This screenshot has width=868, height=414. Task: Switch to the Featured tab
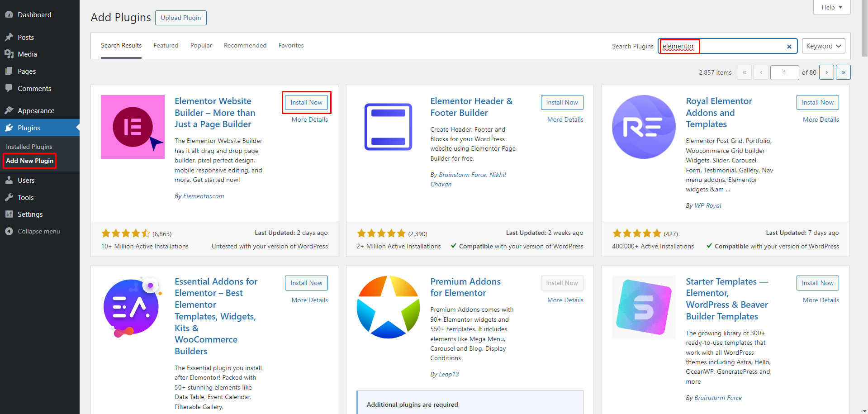click(166, 45)
